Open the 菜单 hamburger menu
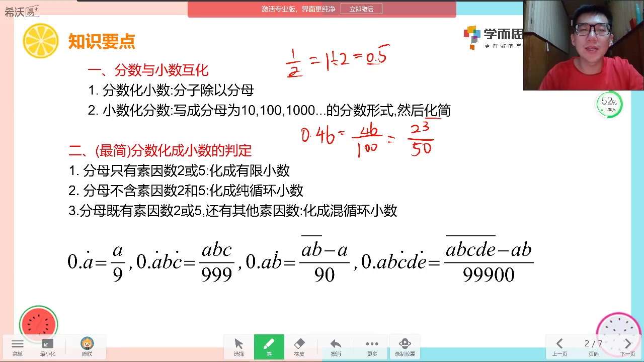The image size is (644, 362). [x=18, y=347]
